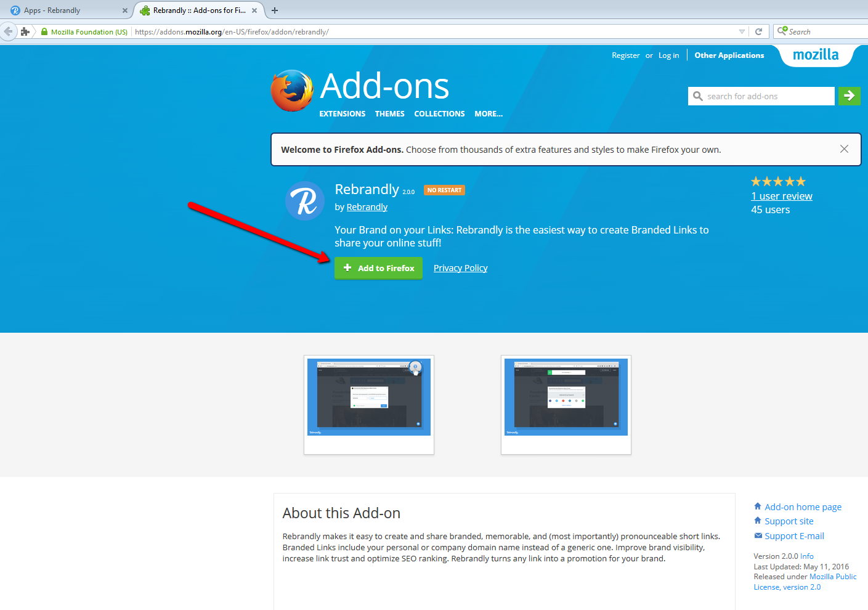The width and height of the screenshot is (868, 610).
Task: Click the Support E-mail link
Action: (794, 536)
